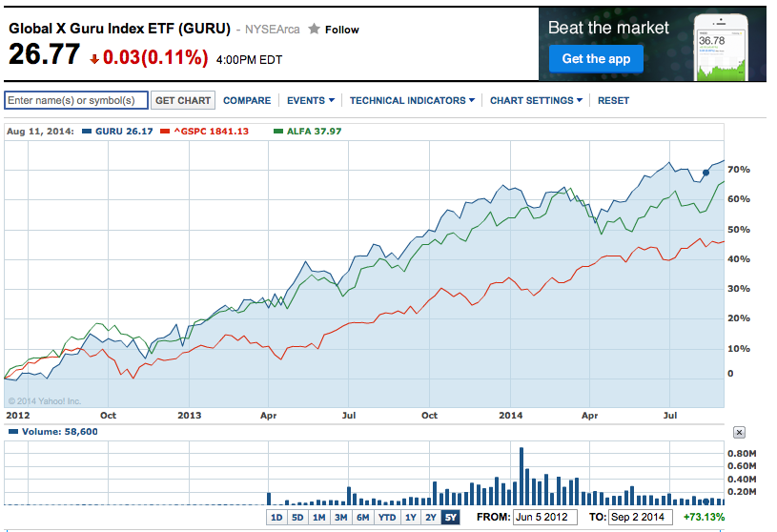This screenshot has height=532, width=777.
Task: Click the Volume legend square icon
Action: click(x=11, y=432)
